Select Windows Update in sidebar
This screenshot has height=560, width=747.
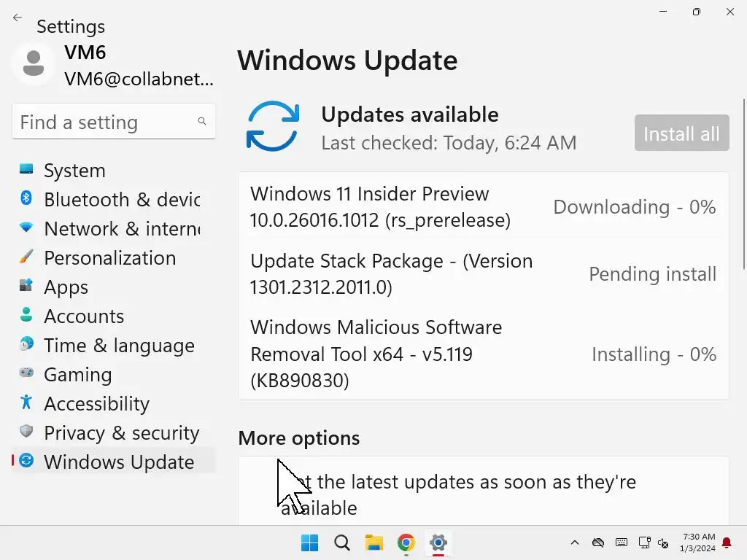coord(113,462)
